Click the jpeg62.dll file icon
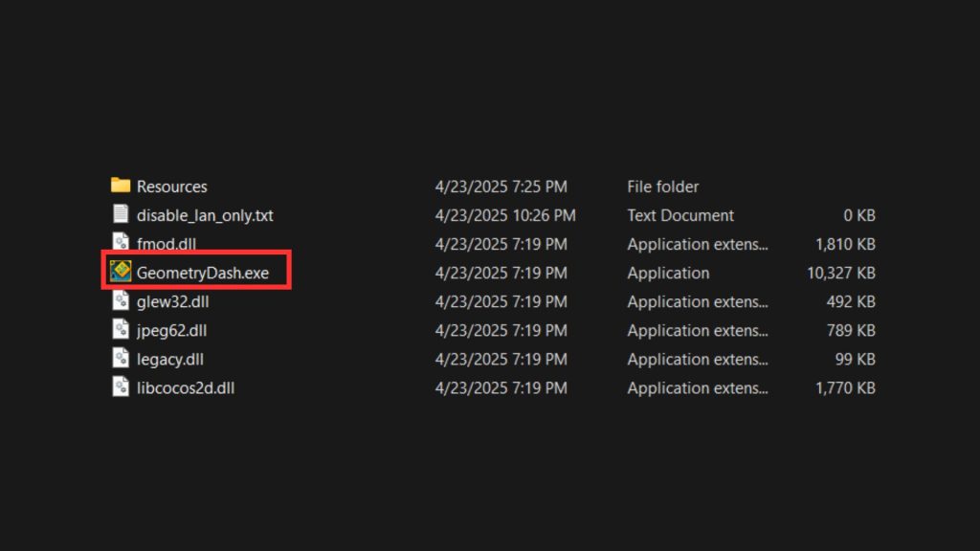 click(x=121, y=330)
